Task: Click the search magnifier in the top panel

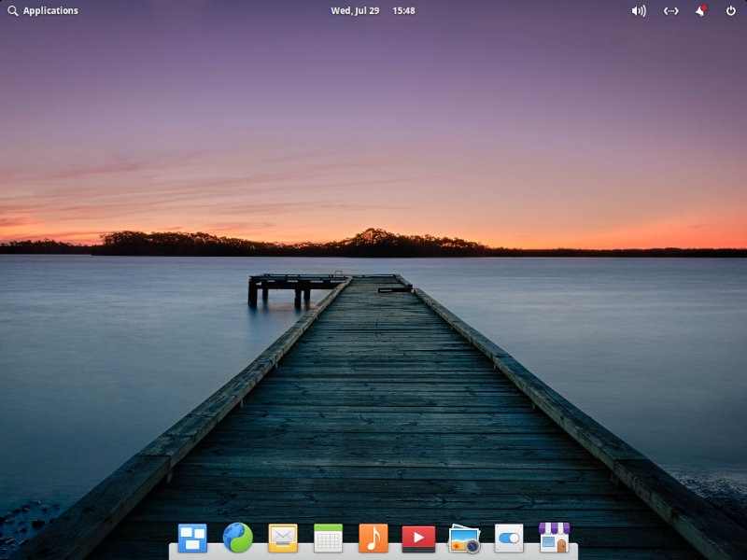Action: click(x=13, y=11)
